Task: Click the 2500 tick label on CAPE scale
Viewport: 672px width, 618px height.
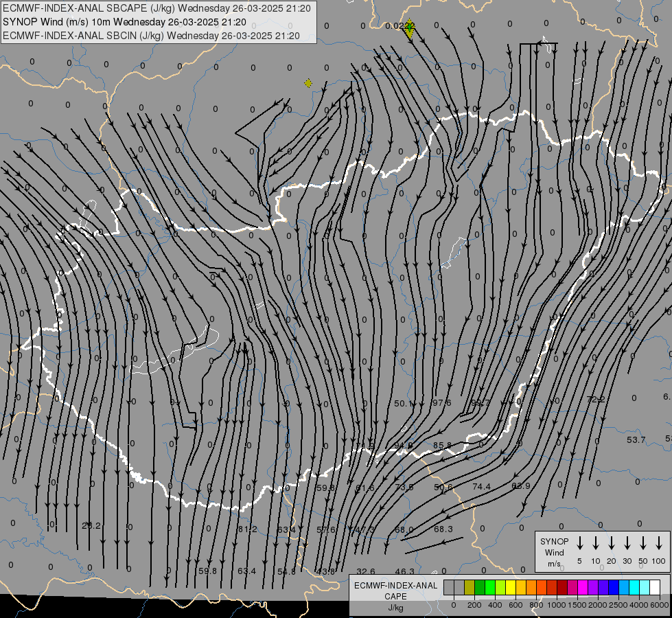Action: pyautogui.click(x=618, y=605)
